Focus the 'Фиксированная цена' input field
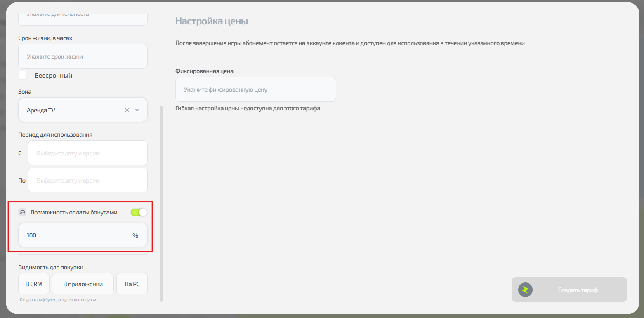Viewport: 644px width, 318px height. click(255, 89)
